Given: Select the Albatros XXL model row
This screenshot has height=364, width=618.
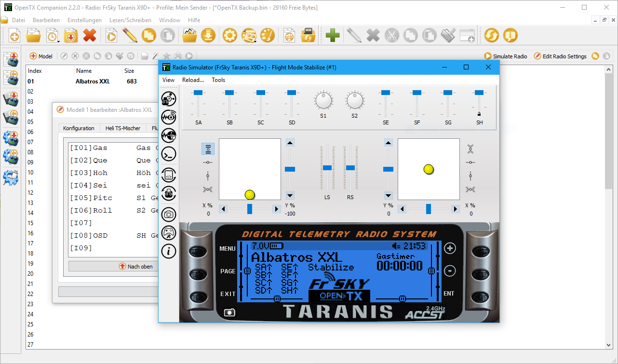Looking at the screenshot, I should [x=93, y=81].
